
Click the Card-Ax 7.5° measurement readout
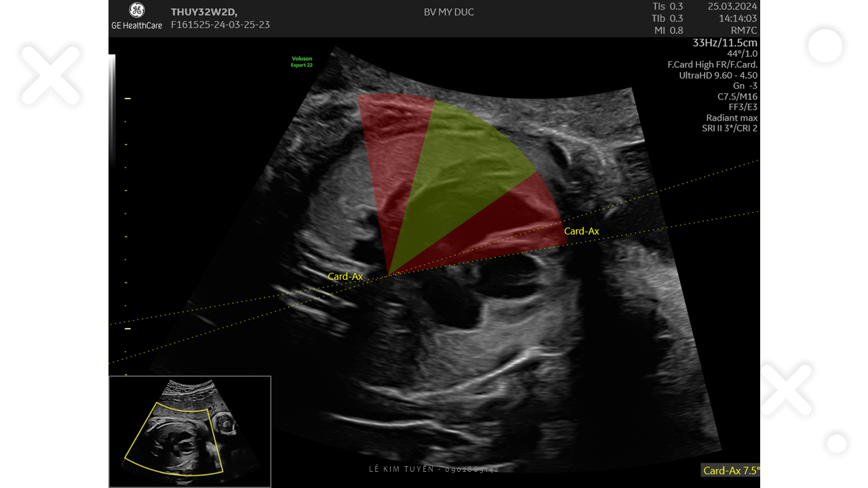click(x=730, y=470)
